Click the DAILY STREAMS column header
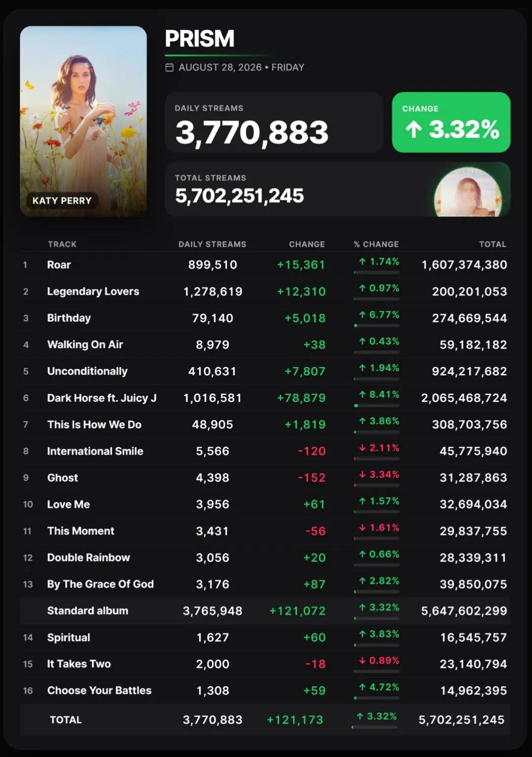This screenshot has width=532, height=757. pos(212,244)
